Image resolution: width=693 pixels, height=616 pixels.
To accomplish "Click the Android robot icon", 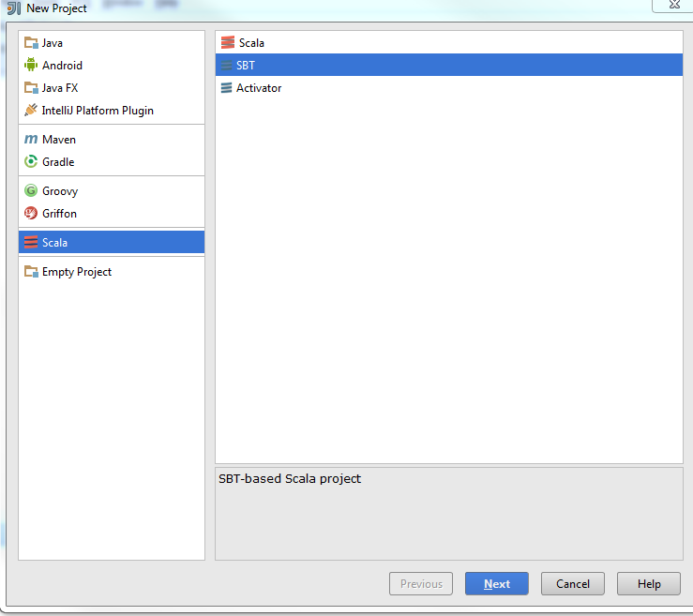I will click(x=31, y=65).
